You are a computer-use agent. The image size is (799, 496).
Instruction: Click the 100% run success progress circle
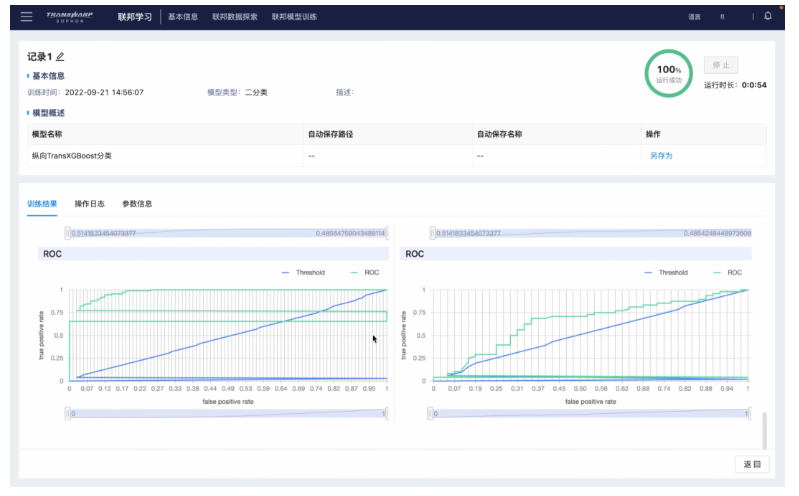667,73
